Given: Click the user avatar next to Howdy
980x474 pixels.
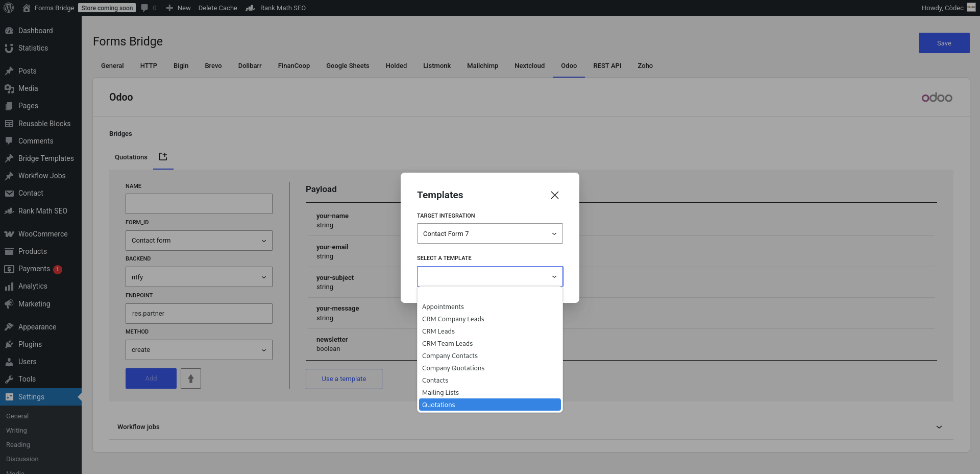Looking at the screenshot, I should point(971,7).
